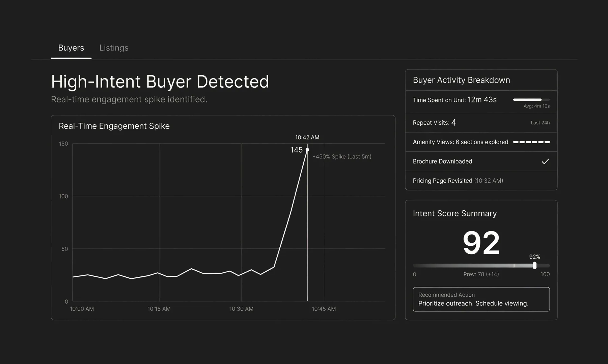This screenshot has width=608, height=364.
Task: Click the +450% Spike annotation label
Action: [342, 156]
